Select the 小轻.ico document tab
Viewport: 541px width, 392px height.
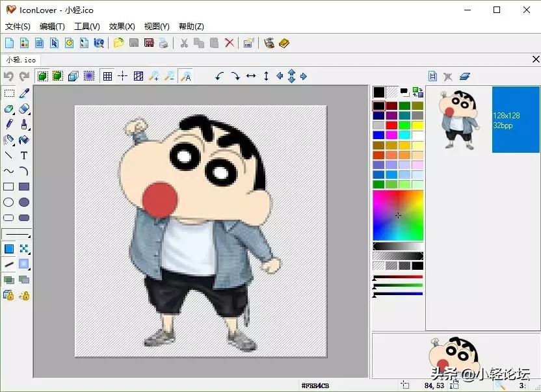tap(21, 60)
